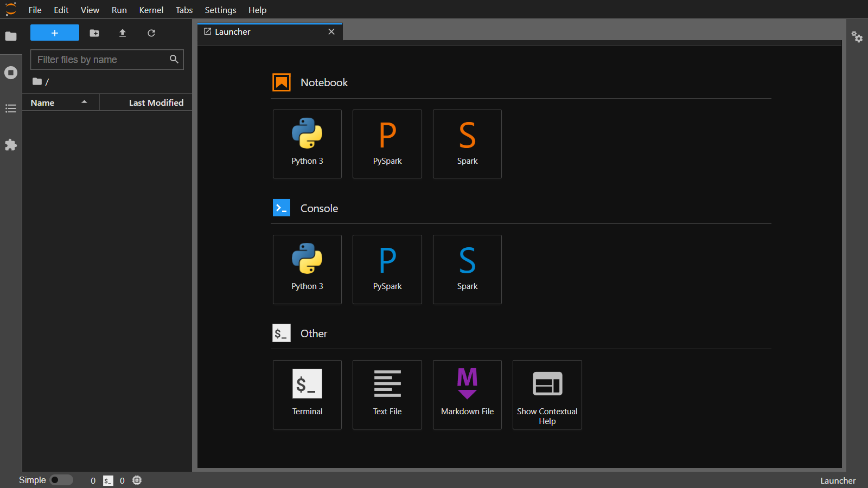Toggle Simple interface mode switch
The width and height of the screenshot is (868, 488).
(x=61, y=480)
